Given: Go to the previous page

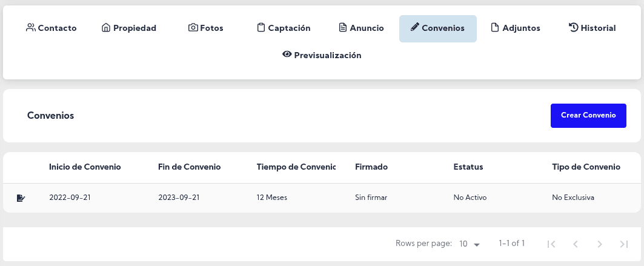Looking at the screenshot, I should point(575,244).
